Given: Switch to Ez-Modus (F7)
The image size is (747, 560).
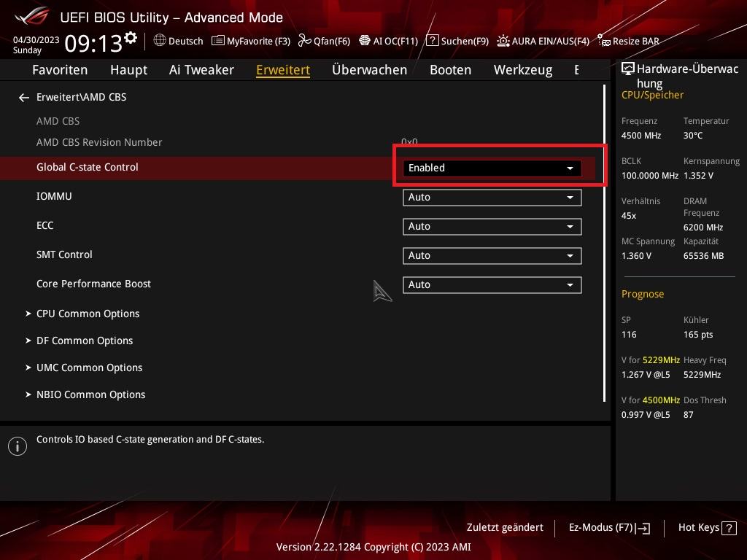Looking at the screenshot, I should point(610,528).
